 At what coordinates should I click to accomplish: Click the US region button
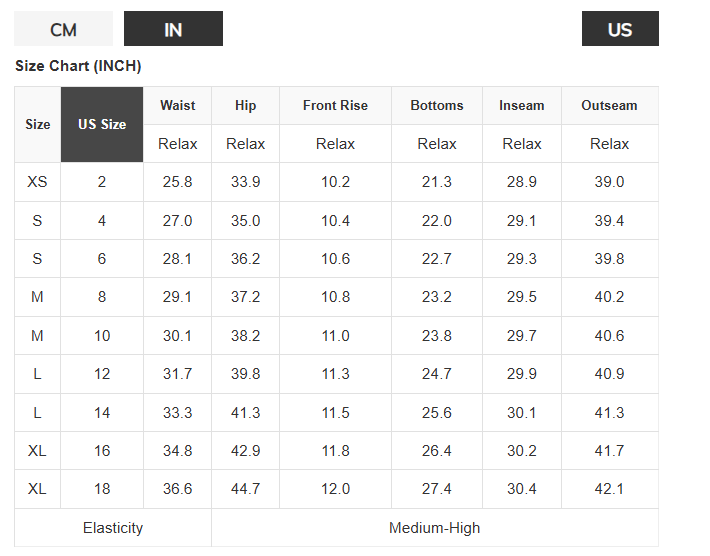coord(620,29)
